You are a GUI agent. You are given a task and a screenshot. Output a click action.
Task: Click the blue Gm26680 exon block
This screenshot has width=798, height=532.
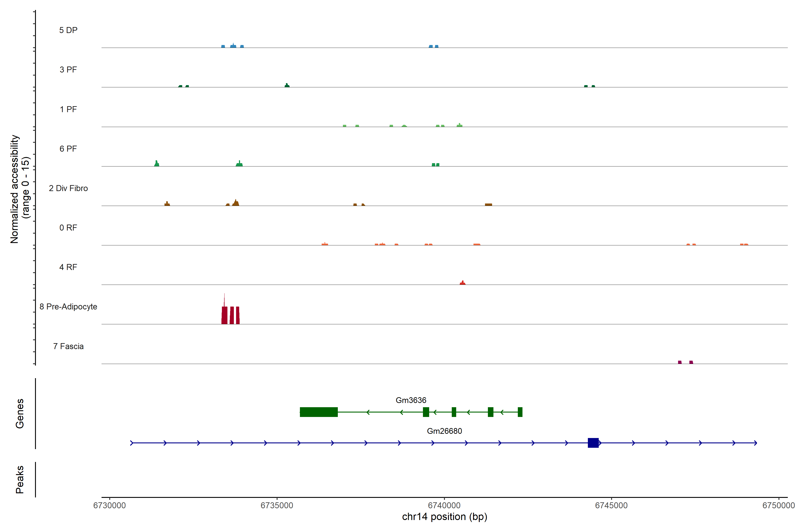pyautogui.click(x=593, y=443)
